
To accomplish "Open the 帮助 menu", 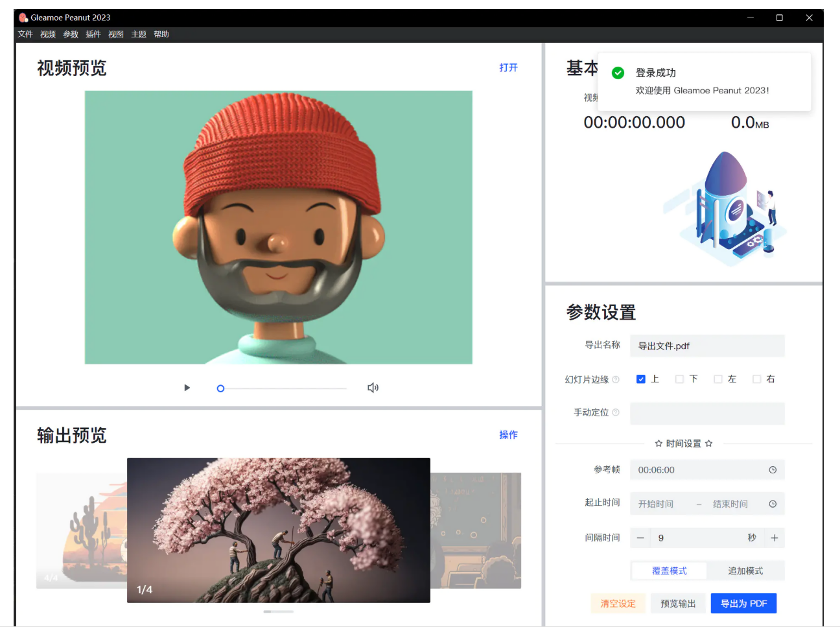I will (161, 34).
